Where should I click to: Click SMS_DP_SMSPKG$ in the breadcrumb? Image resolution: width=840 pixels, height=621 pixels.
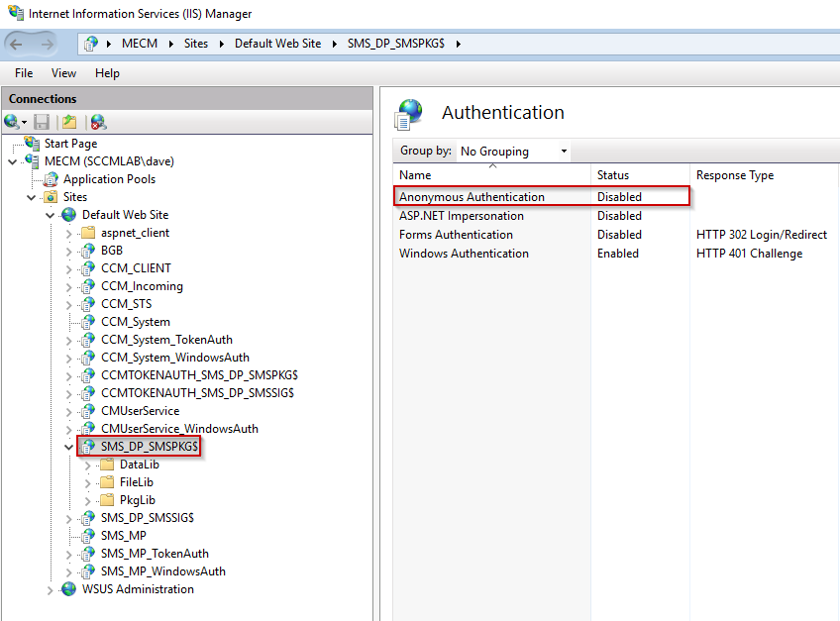396,44
